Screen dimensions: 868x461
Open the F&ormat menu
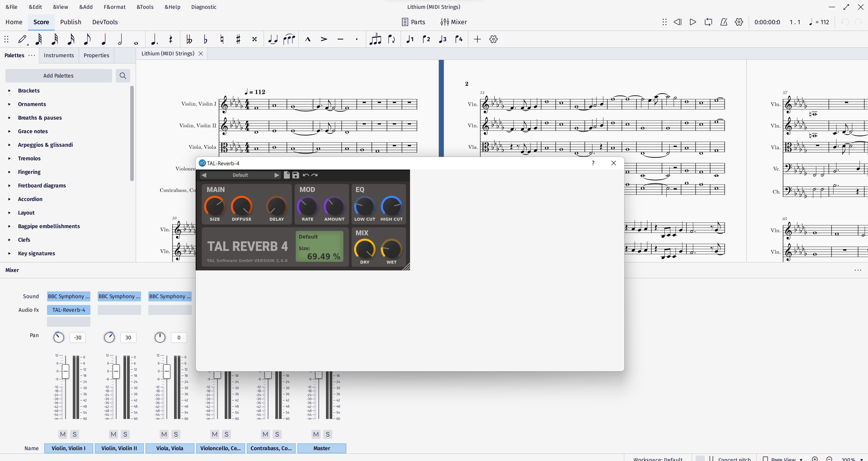[115, 7]
